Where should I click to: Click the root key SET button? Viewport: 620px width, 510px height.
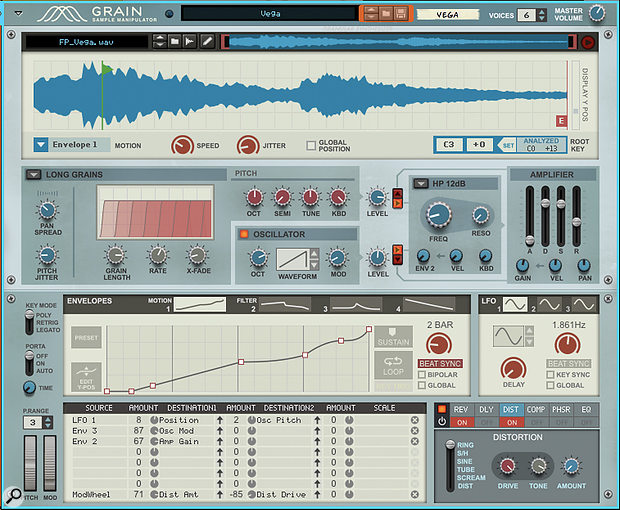(x=508, y=145)
